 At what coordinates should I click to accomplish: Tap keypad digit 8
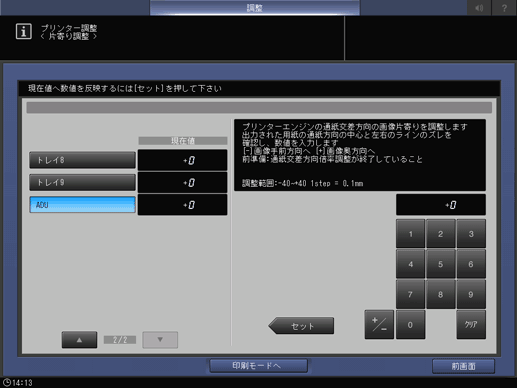441,294
